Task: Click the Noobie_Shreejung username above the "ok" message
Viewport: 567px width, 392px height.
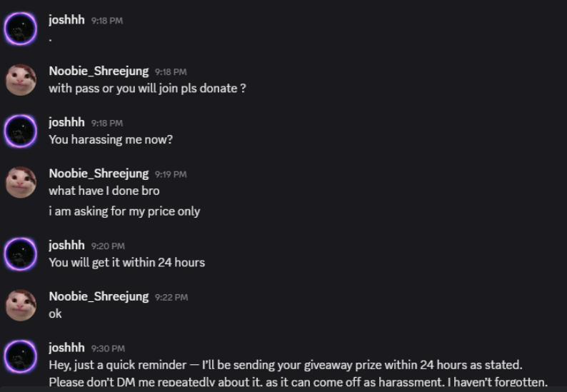Action: (x=99, y=296)
